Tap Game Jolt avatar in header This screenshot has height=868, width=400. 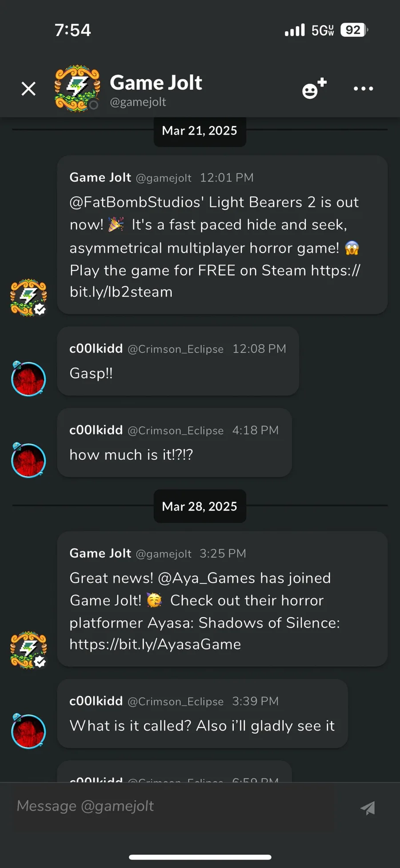coord(77,88)
